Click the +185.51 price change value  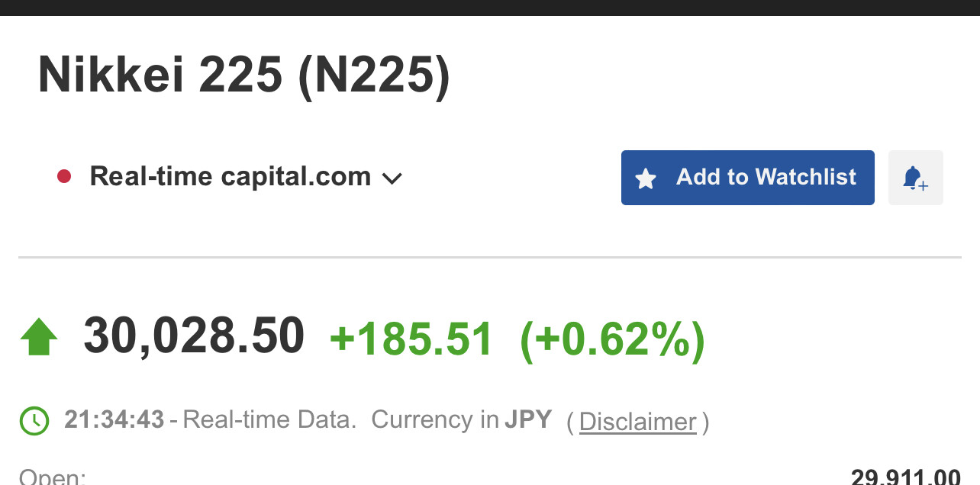(411, 339)
